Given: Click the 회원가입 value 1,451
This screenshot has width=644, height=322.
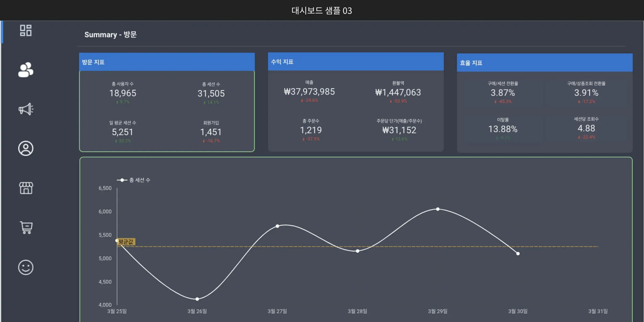Looking at the screenshot, I should click(x=211, y=132).
